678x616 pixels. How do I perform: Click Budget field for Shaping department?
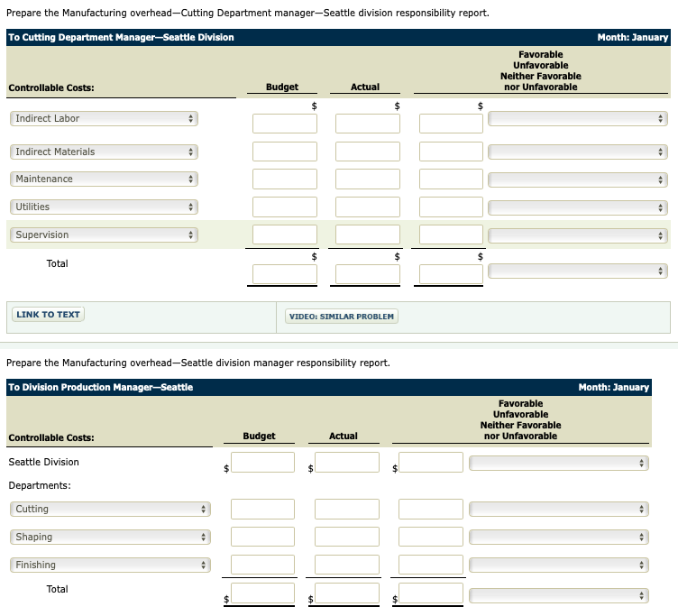[x=263, y=537]
